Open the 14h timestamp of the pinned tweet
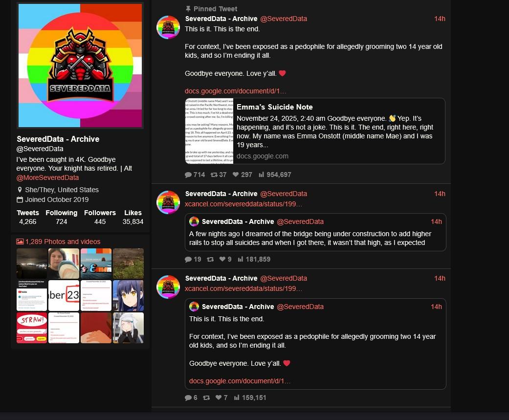The image size is (509, 420). [x=440, y=19]
